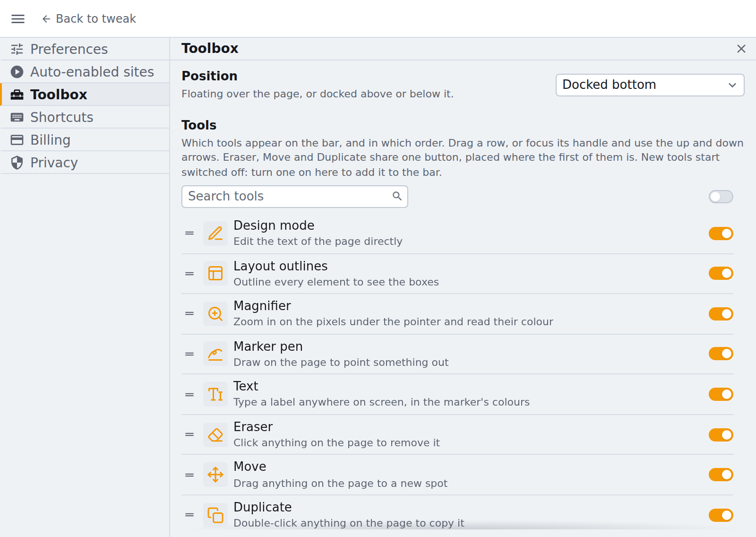Screen dimensions: 756x537
Task: Focus the Search tools field
Action: click(294, 197)
